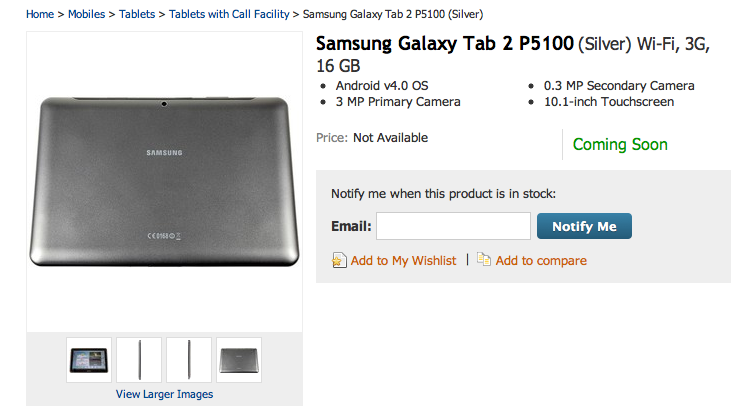Show the second side-profile thumbnail
738x411 pixels.
tap(189, 360)
